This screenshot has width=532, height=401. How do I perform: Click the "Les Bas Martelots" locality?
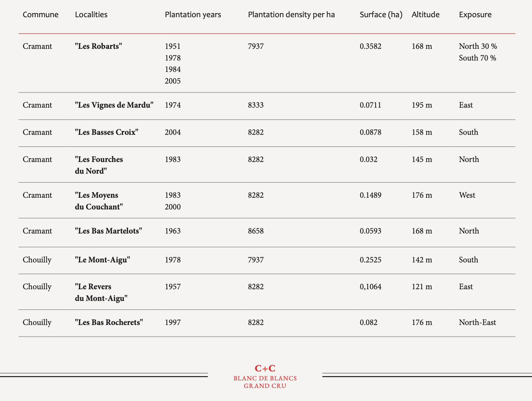click(x=109, y=231)
